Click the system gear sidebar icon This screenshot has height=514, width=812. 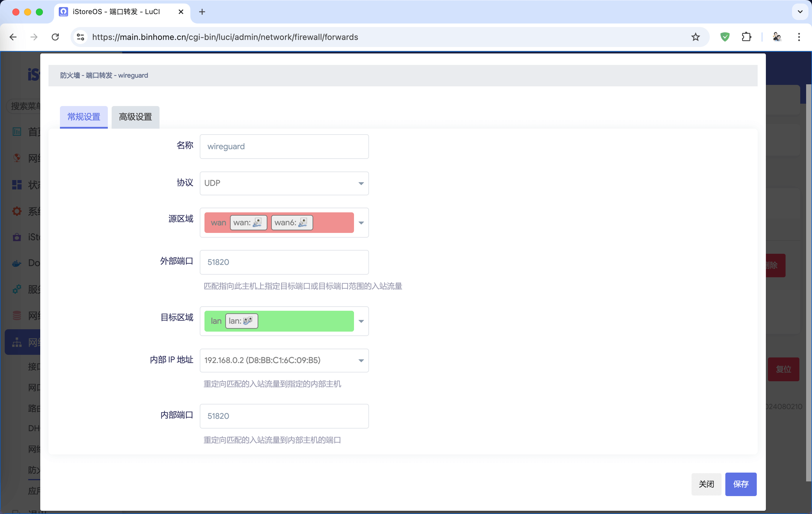(17, 211)
